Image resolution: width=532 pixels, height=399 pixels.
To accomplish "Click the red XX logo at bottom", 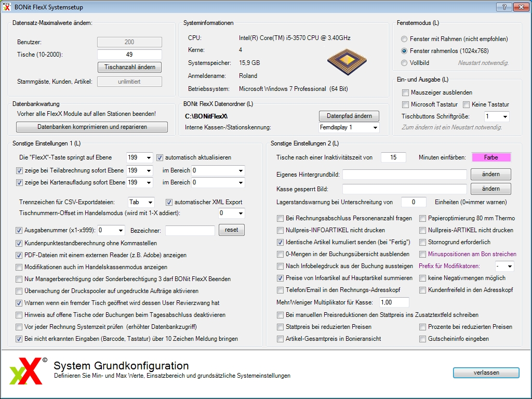I will 29,371.
